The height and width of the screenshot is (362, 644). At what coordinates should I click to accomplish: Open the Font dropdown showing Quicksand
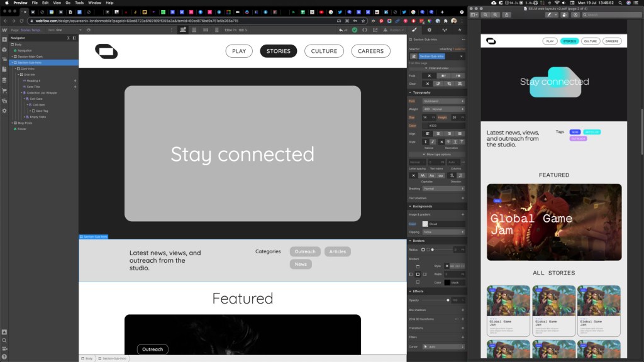(442, 101)
